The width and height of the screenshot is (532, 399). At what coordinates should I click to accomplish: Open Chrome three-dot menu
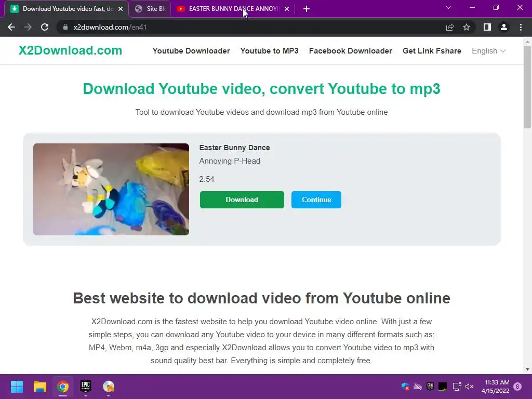[521, 27]
